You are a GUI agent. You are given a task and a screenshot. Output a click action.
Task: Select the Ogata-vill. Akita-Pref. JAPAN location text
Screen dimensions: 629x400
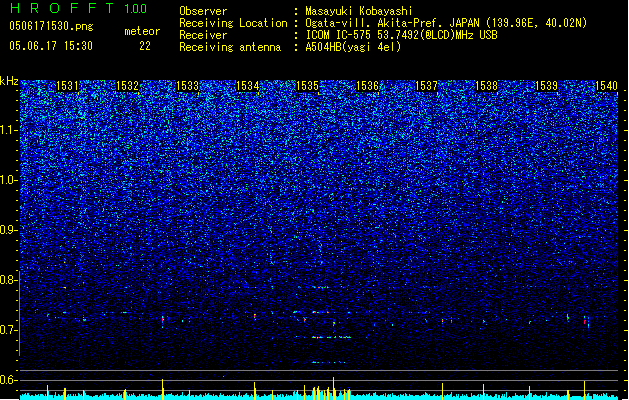point(446,23)
